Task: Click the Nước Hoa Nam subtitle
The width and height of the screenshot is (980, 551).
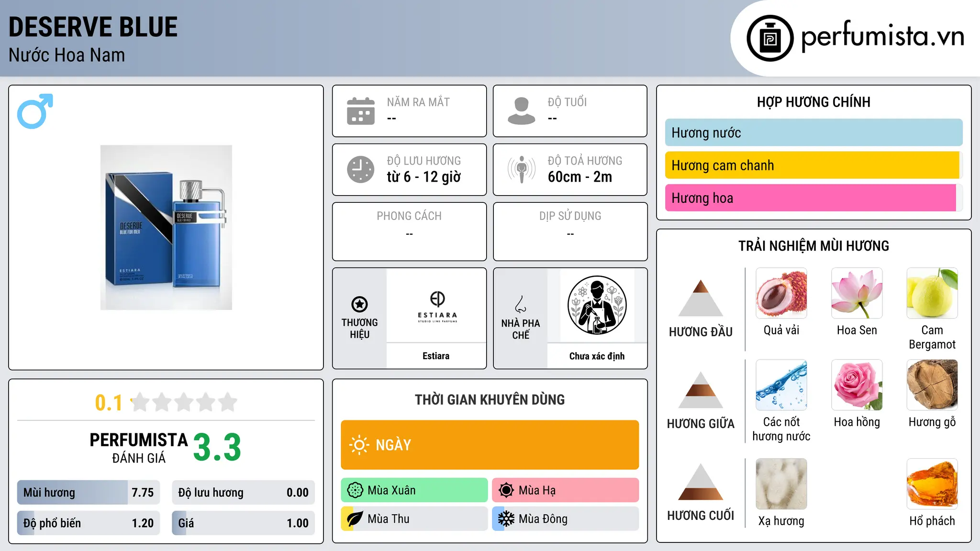Action: click(x=67, y=55)
